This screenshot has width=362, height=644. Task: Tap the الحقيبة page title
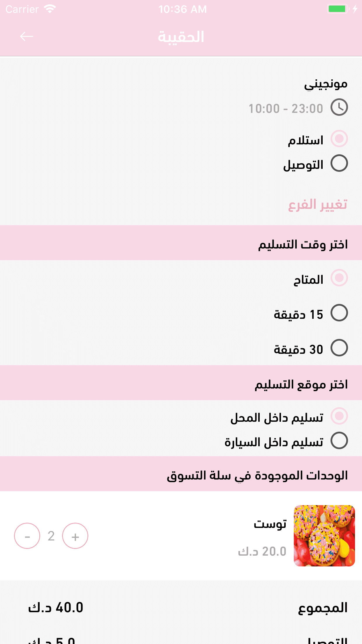181,37
